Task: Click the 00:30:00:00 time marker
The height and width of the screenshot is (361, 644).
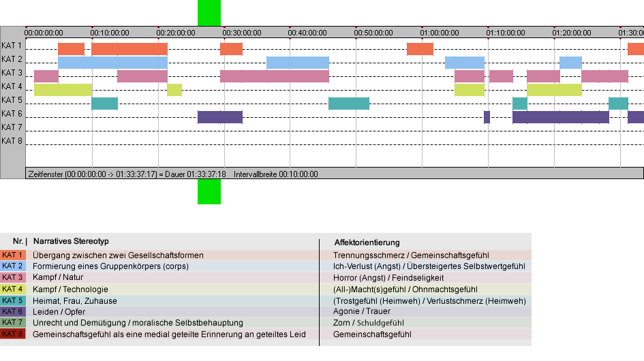Action: (242, 33)
